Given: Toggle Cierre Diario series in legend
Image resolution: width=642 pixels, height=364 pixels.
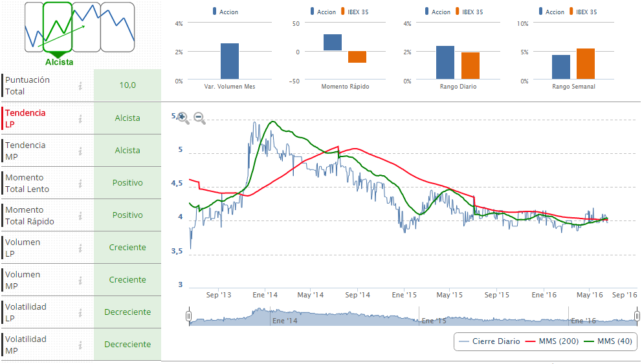Looking at the screenshot, I should (489, 341).
